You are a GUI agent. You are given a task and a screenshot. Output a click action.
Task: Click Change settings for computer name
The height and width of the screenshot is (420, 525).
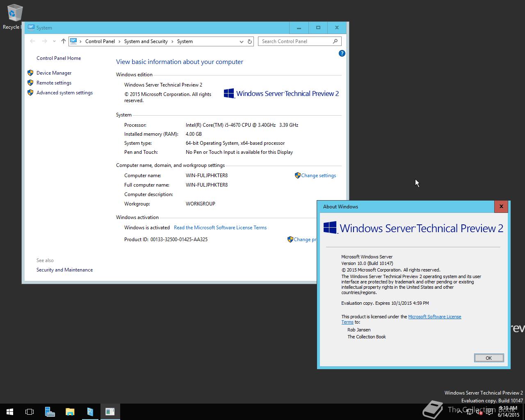coord(318,176)
